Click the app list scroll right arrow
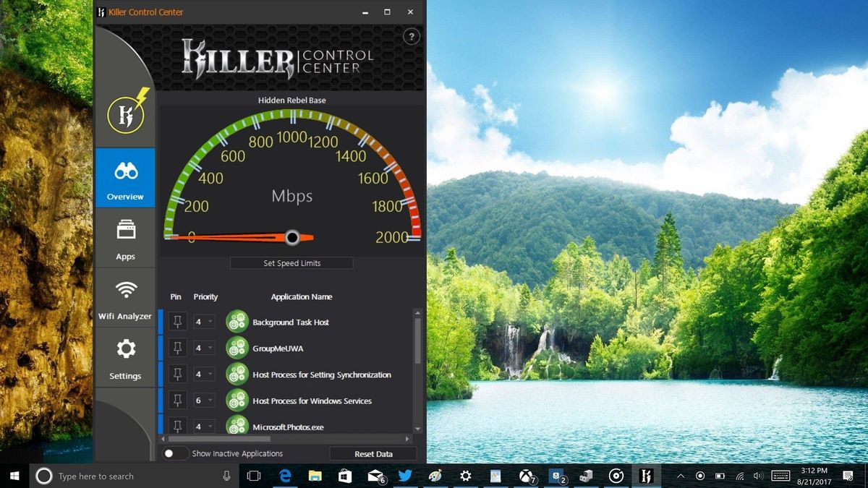Screen dimensions: 868x488 [407, 439]
